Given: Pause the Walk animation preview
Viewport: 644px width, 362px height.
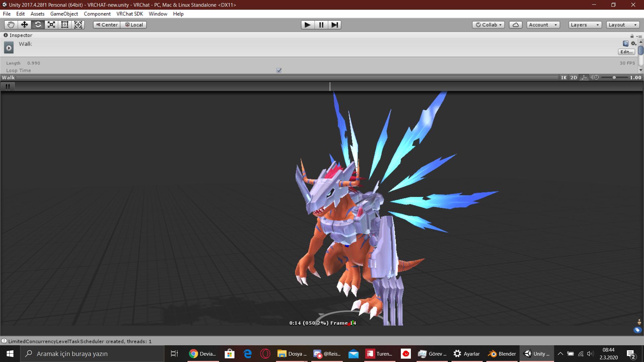Looking at the screenshot, I should coord(7,86).
